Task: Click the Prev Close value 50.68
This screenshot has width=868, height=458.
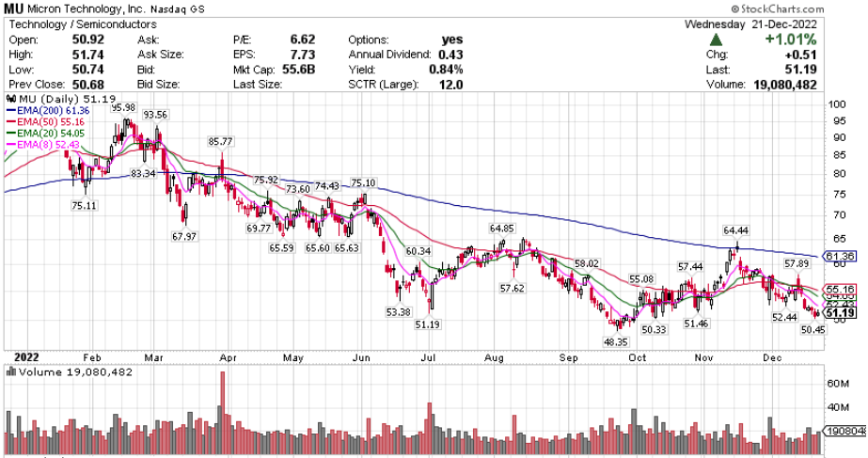Action: 88,85
